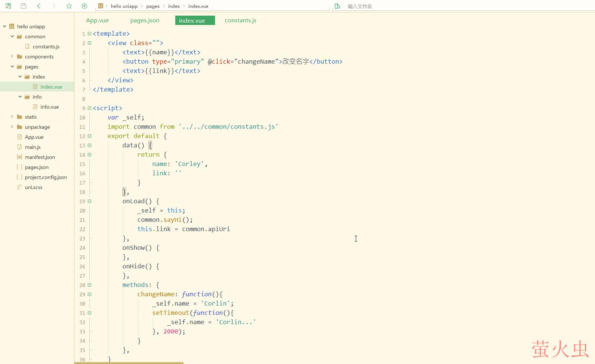This screenshot has height=364, width=595.
Task: Fold the onLoad block at line 19
Action: click(x=89, y=201)
